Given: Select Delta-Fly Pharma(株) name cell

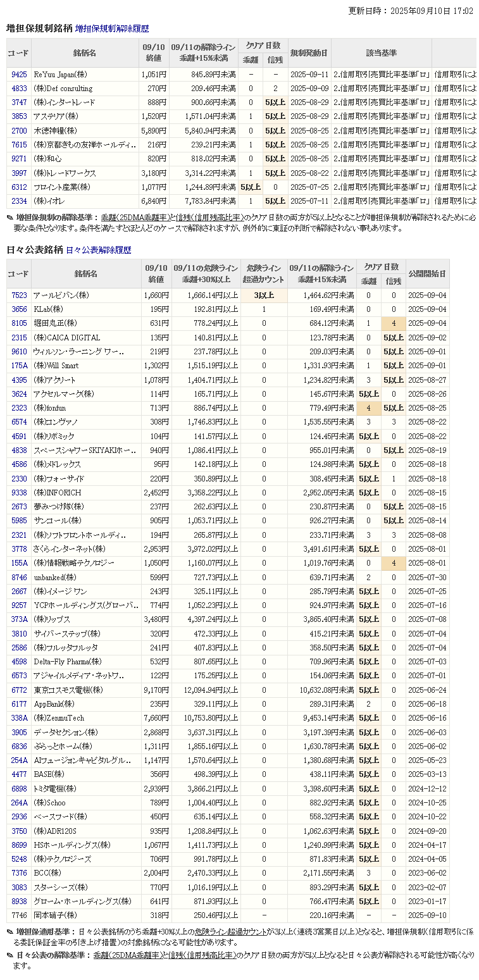Looking at the screenshot, I should click(x=87, y=662).
